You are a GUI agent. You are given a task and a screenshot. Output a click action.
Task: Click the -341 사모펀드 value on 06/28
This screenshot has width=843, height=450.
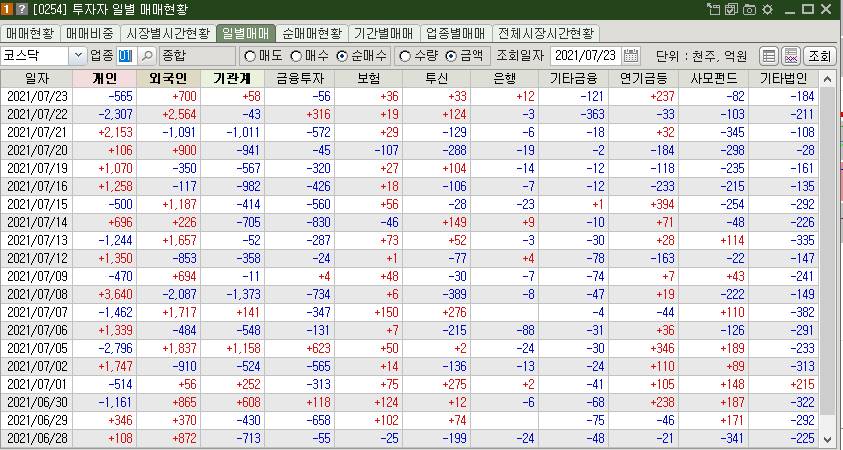click(731, 439)
